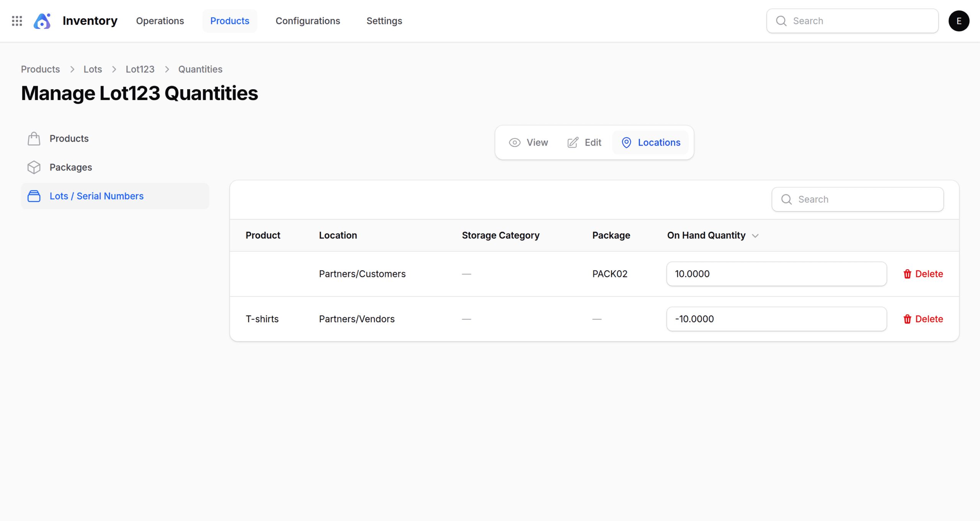Screen dimensions: 980x521
Task: Edit the 10.0000 on hand quantity field
Action: tap(776, 274)
